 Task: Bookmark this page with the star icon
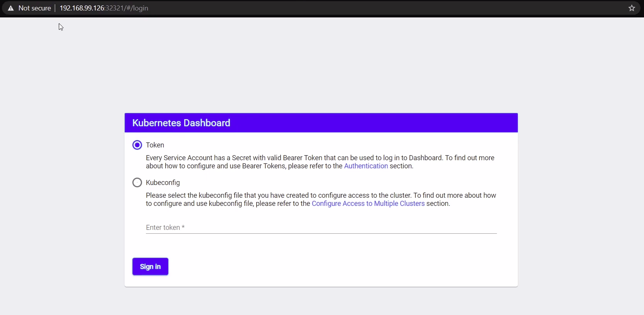(x=632, y=8)
